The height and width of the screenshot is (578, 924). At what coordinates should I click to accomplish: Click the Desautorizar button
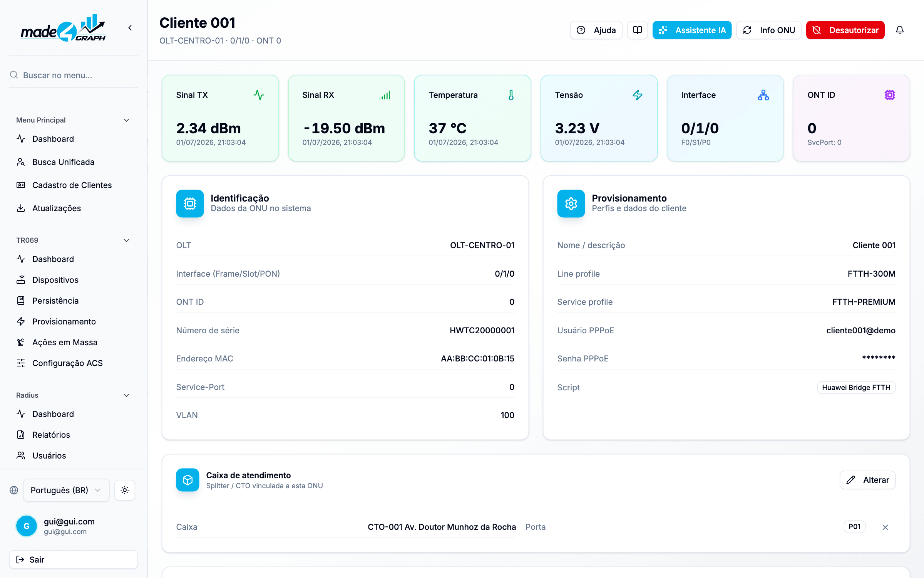coord(845,30)
